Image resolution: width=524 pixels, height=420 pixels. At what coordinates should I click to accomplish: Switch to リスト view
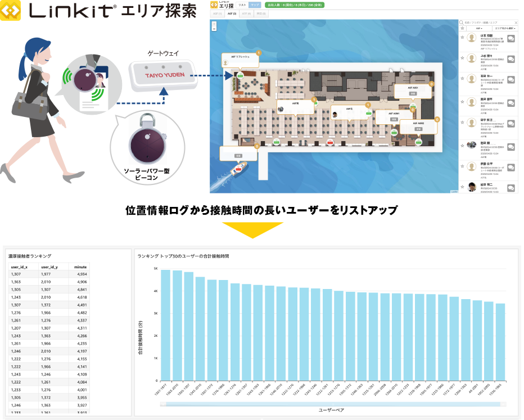click(x=242, y=5)
